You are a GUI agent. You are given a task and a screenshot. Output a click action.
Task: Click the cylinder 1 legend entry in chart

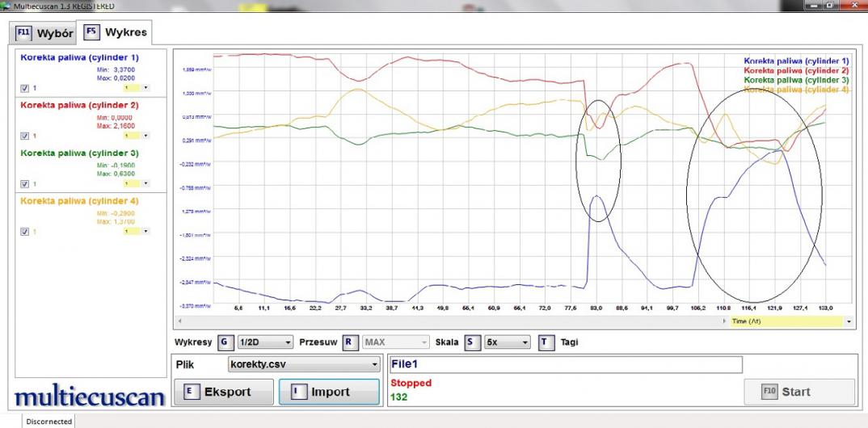coord(796,61)
